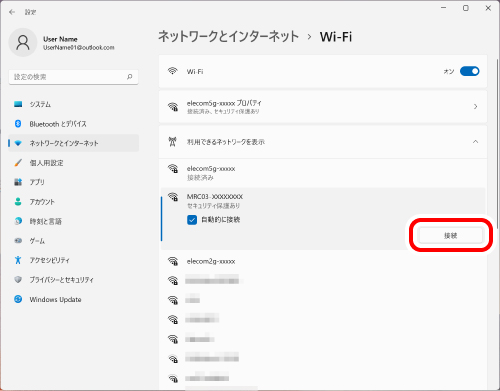The image size is (500, 391).
Task: Select ネットワークとインターネット in sidebar
Action: pos(73,143)
